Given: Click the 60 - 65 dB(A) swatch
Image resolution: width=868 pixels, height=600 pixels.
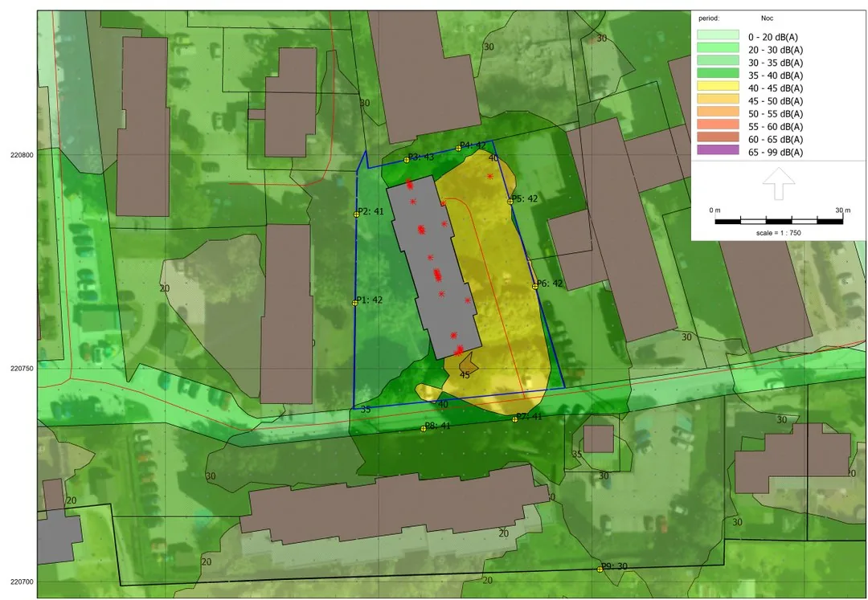Looking at the screenshot, I should (718, 137).
